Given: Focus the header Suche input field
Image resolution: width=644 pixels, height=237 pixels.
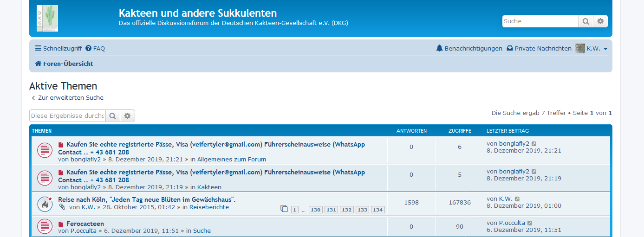Looking at the screenshot, I should pos(540,21).
